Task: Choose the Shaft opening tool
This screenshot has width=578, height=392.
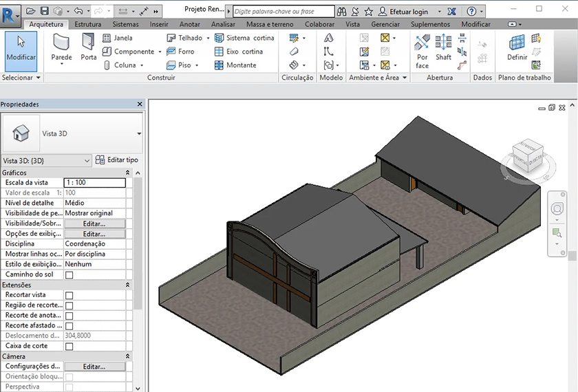Action: point(443,48)
